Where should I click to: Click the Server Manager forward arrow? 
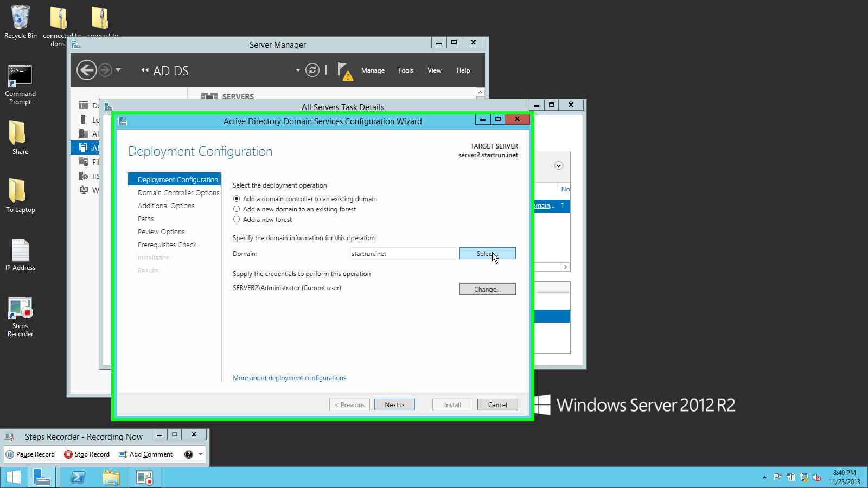(105, 70)
